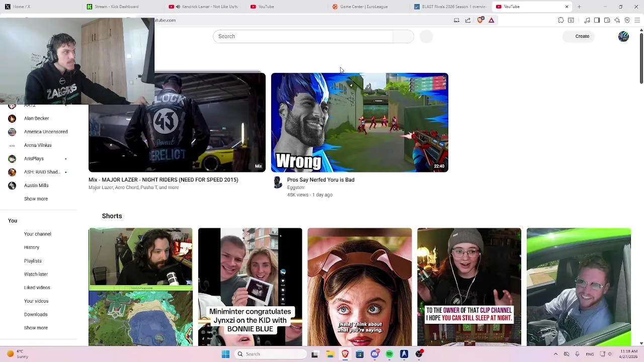Open History in sidebar
Image resolution: width=644 pixels, height=362 pixels.
[31, 247]
